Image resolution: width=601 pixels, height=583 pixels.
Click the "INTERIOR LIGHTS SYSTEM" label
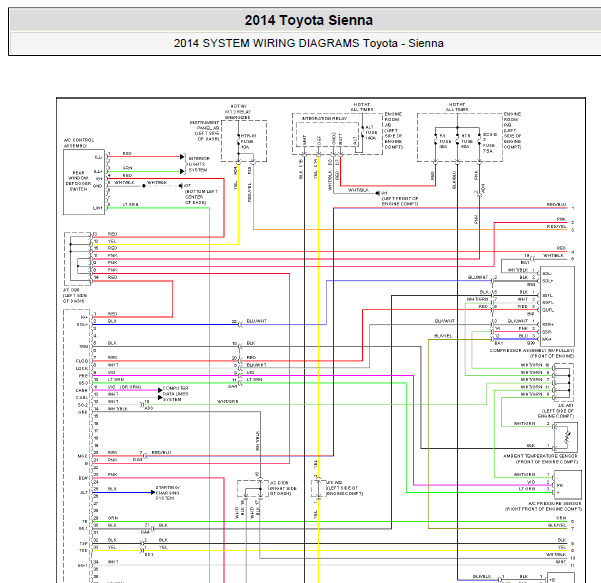(199, 164)
